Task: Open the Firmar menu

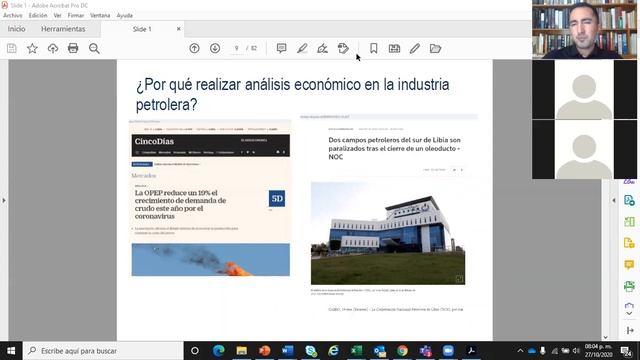Action: click(76, 16)
